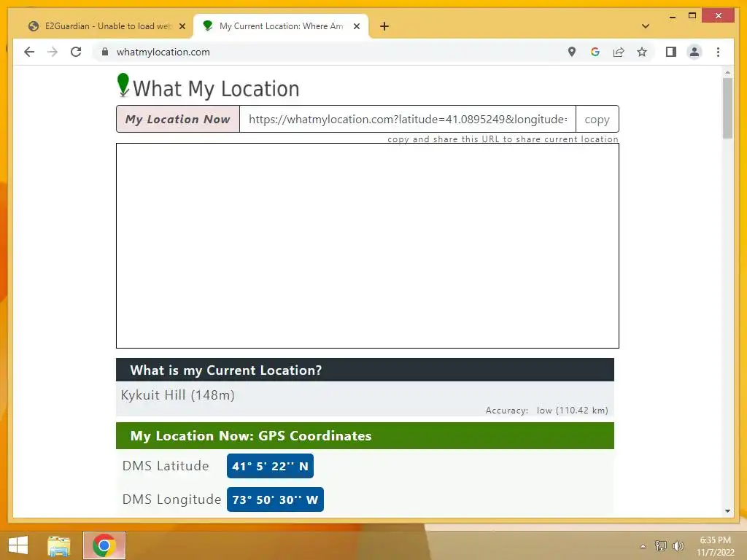Open Chrome's three-dot menu
Screen dimensions: 747x560
(718, 52)
